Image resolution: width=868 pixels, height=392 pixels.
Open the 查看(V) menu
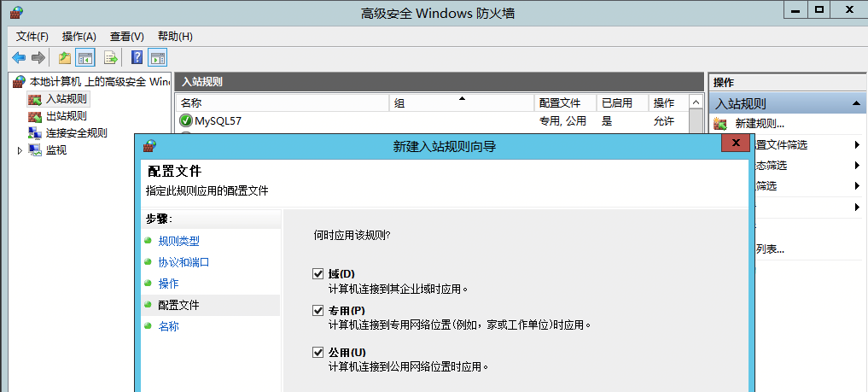127,37
